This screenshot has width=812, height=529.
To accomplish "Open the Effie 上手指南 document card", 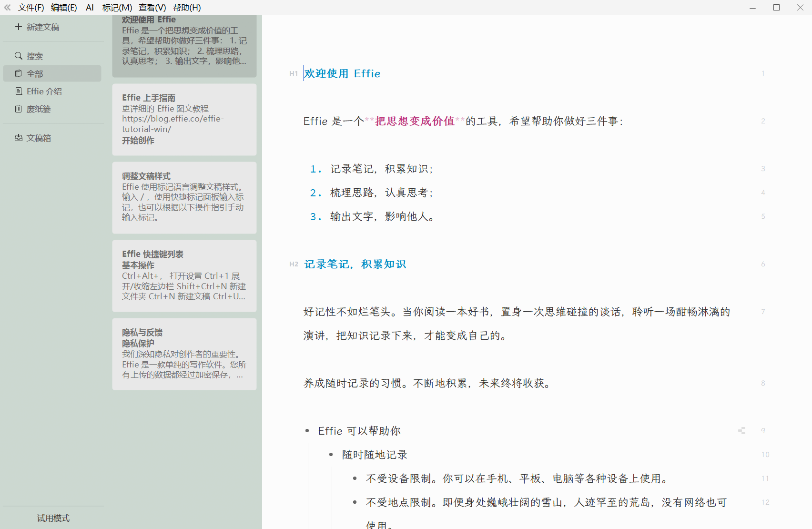I will coord(184,120).
